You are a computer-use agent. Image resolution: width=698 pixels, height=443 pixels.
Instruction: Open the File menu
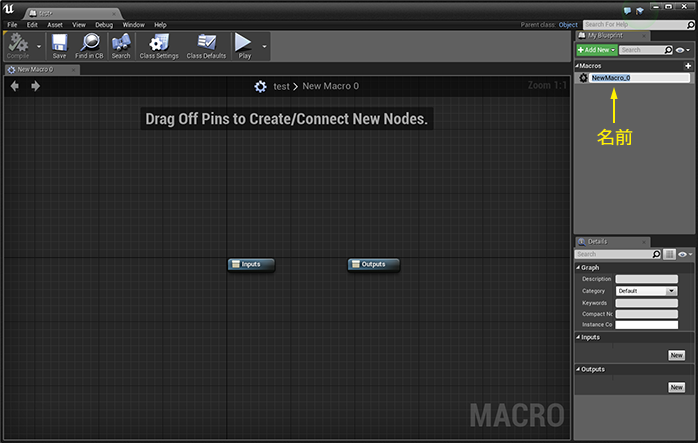(x=12, y=25)
